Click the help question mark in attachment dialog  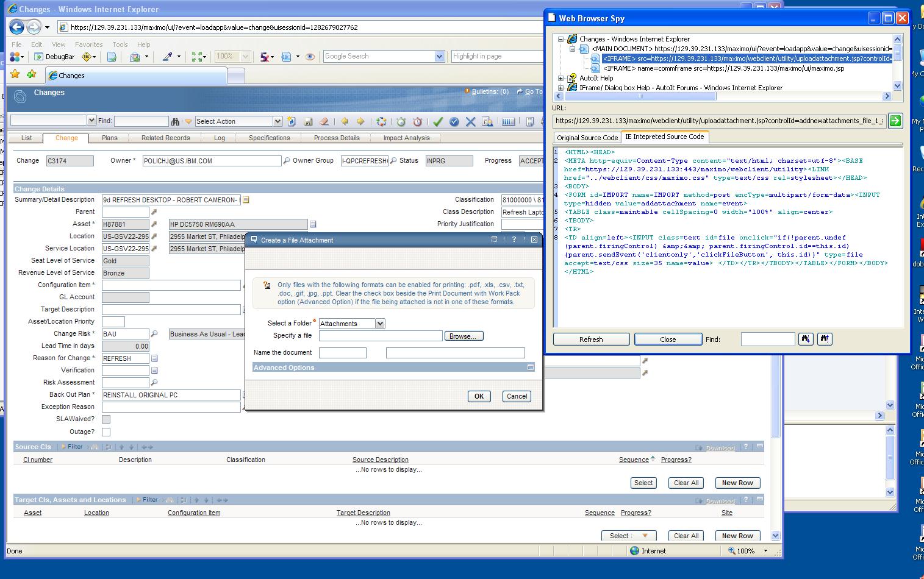pos(514,240)
